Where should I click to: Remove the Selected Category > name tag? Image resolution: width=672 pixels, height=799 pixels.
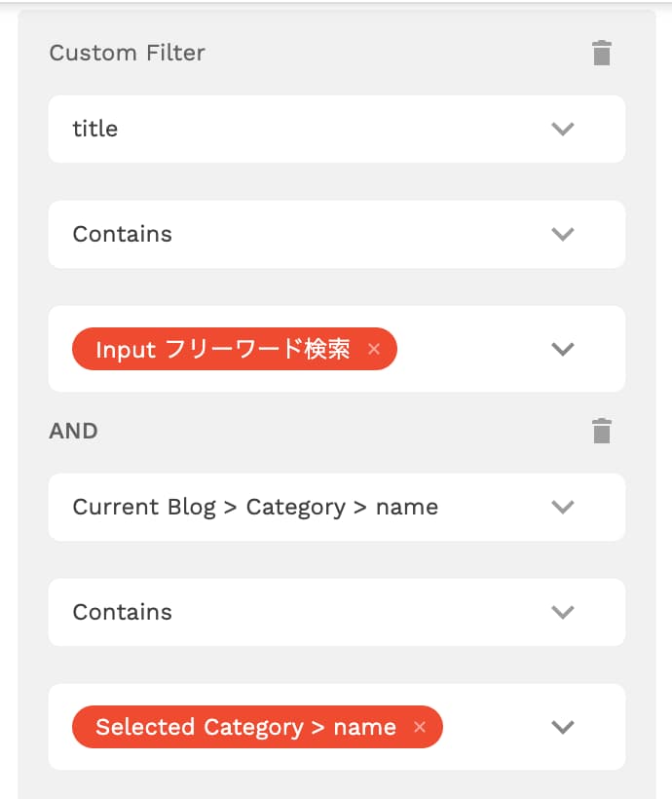(420, 727)
